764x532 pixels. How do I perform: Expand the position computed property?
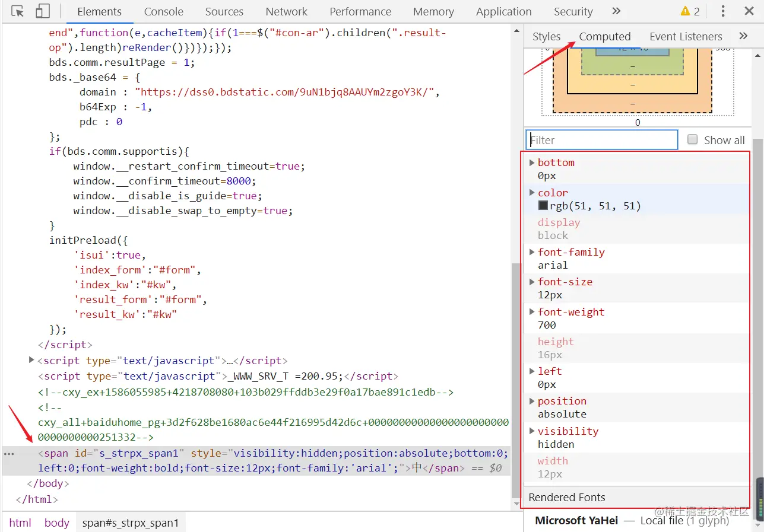pos(532,400)
